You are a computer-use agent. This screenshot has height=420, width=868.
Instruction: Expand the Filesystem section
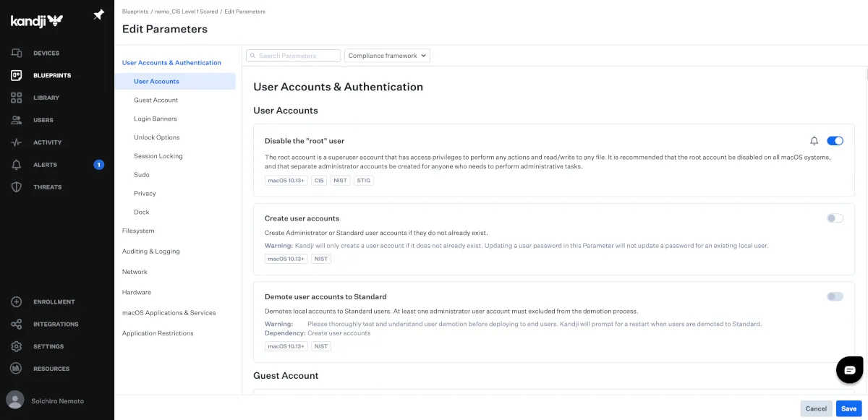pyautogui.click(x=138, y=231)
